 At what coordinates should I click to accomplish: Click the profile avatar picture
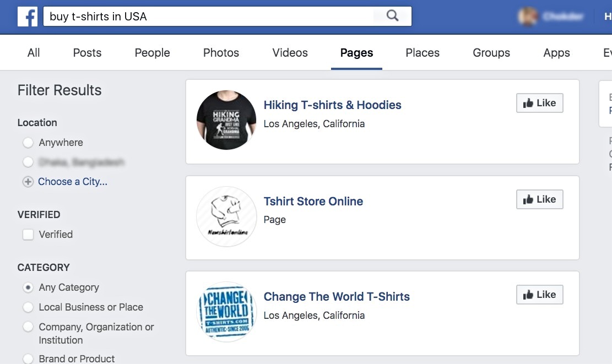(x=528, y=17)
